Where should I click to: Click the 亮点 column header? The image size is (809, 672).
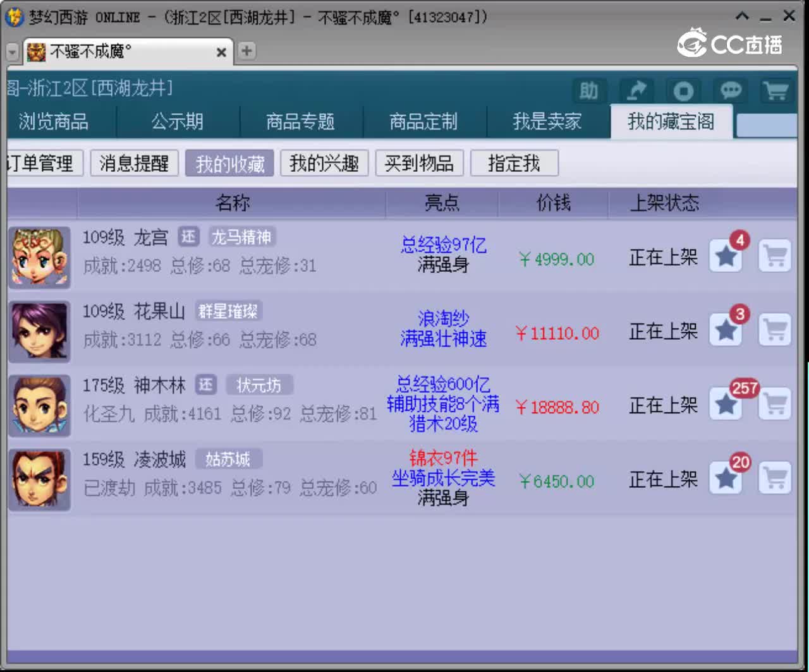442,203
